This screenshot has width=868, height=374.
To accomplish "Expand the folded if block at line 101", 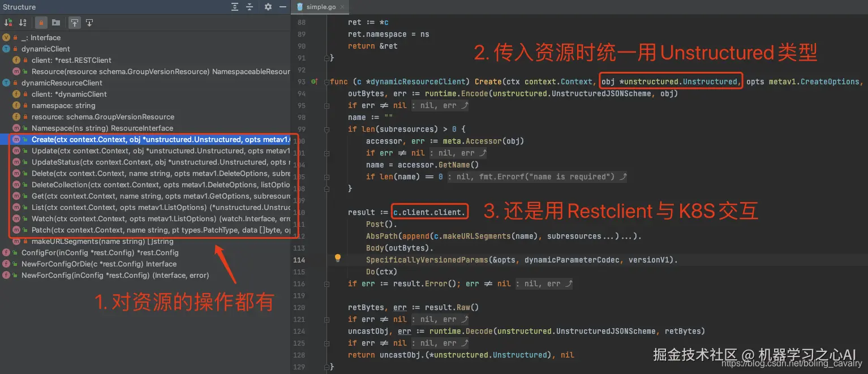I will pyautogui.click(x=326, y=153).
